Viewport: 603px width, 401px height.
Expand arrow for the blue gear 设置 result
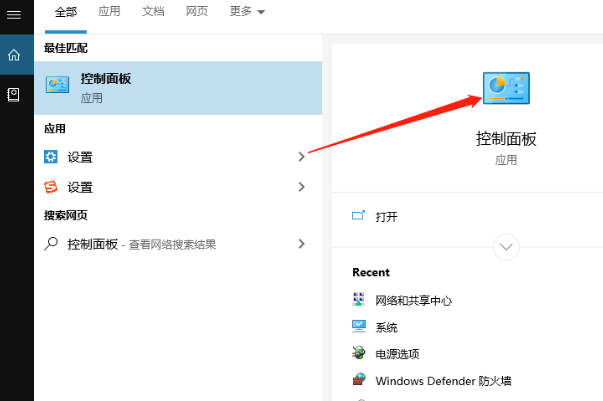coord(302,157)
